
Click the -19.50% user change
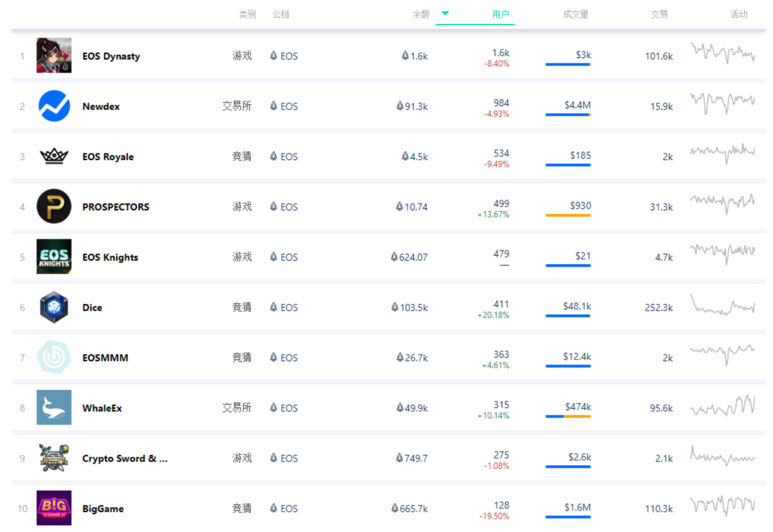(x=494, y=516)
